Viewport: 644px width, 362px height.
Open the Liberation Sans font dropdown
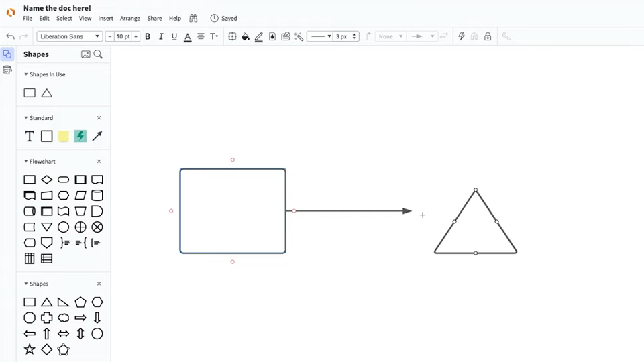70,36
